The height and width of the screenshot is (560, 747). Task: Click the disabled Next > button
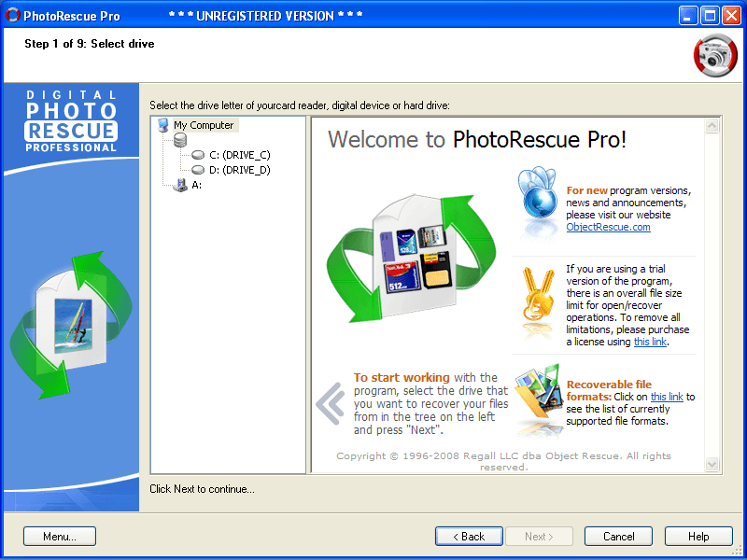point(539,536)
